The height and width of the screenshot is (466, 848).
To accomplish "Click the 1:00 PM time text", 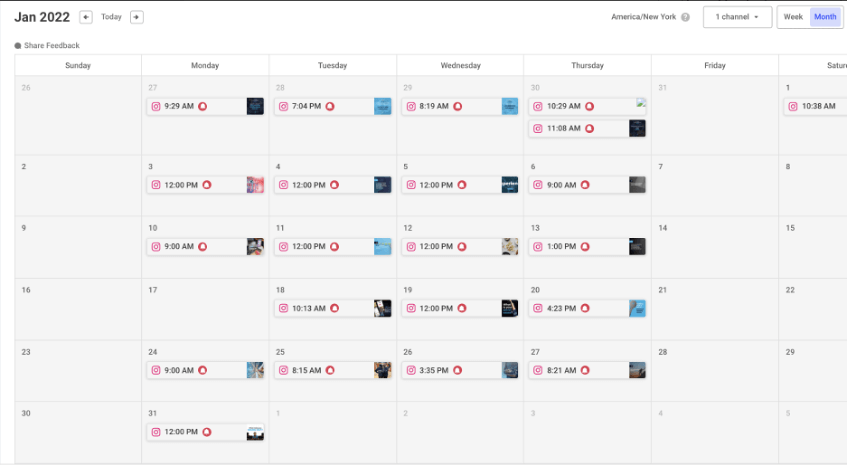I will 561,247.
